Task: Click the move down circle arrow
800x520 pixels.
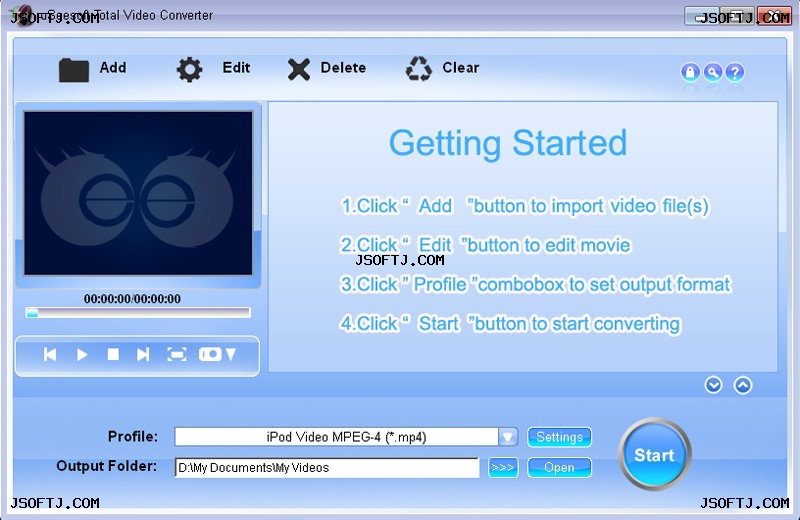Action: 713,385
